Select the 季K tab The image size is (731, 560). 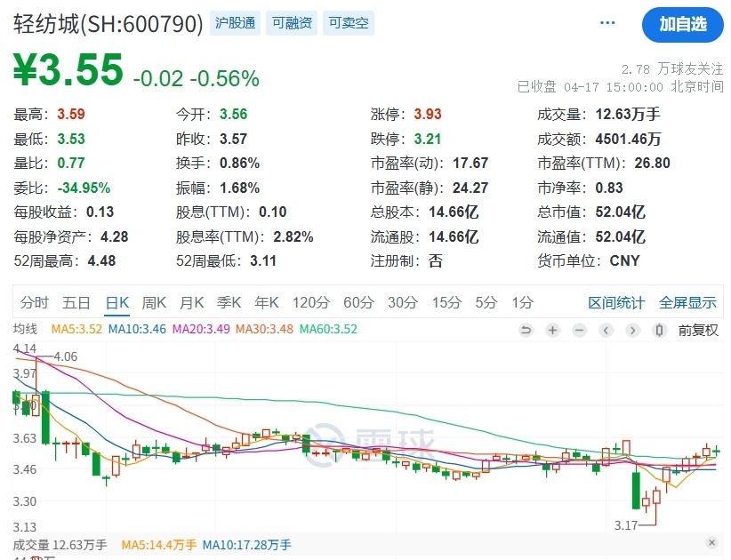pos(229,303)
